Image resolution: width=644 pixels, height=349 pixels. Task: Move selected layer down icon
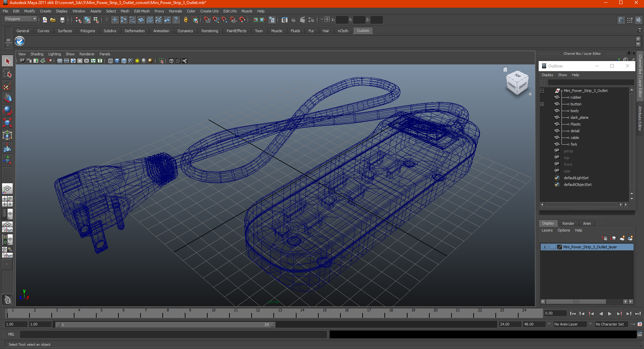click(613, 238)
